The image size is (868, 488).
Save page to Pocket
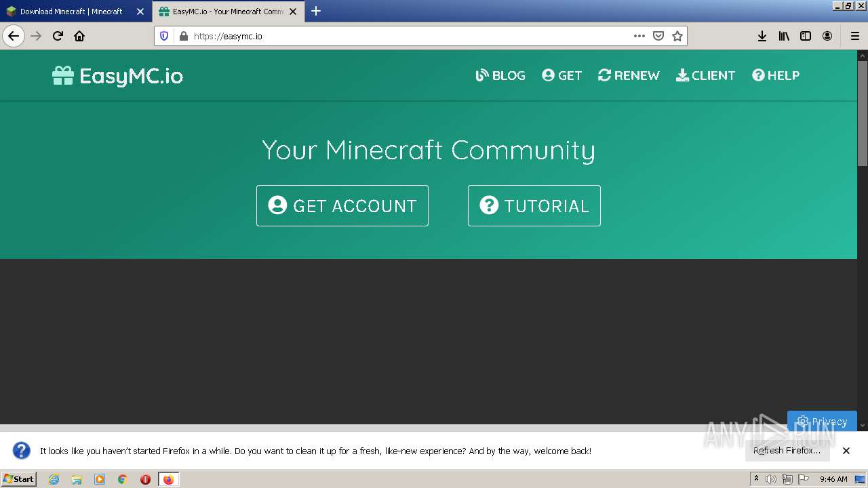[658, 36]
